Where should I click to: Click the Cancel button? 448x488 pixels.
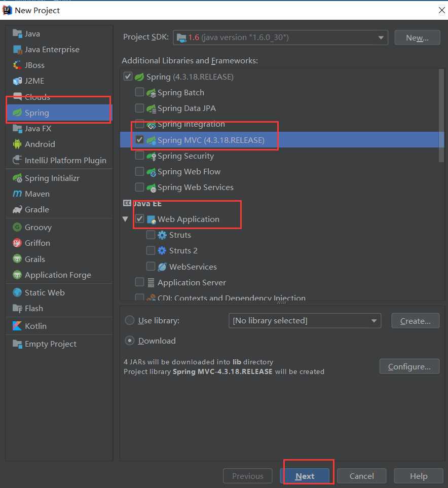pos(361,476)
